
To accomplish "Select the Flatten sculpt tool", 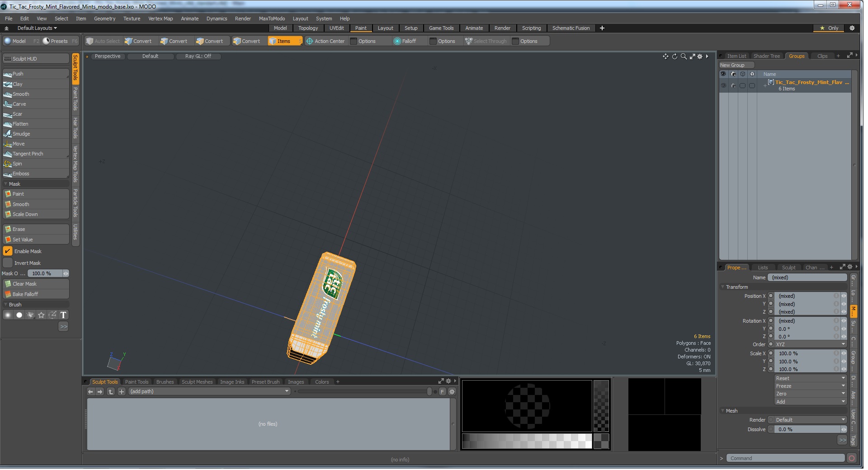I will 36,124.
